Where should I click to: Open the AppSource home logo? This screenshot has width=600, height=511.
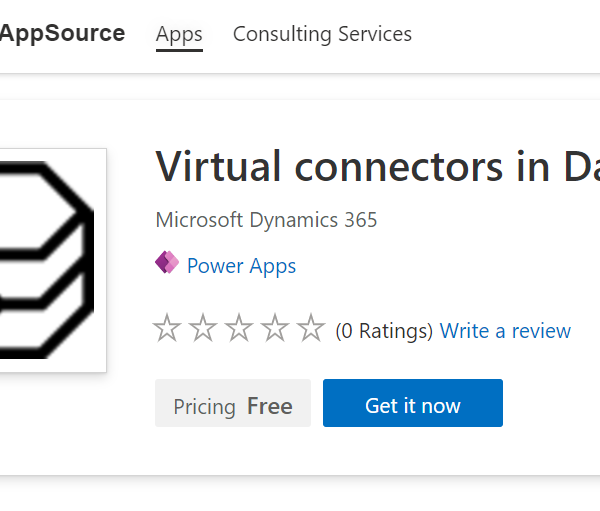(x=62, y=33)
